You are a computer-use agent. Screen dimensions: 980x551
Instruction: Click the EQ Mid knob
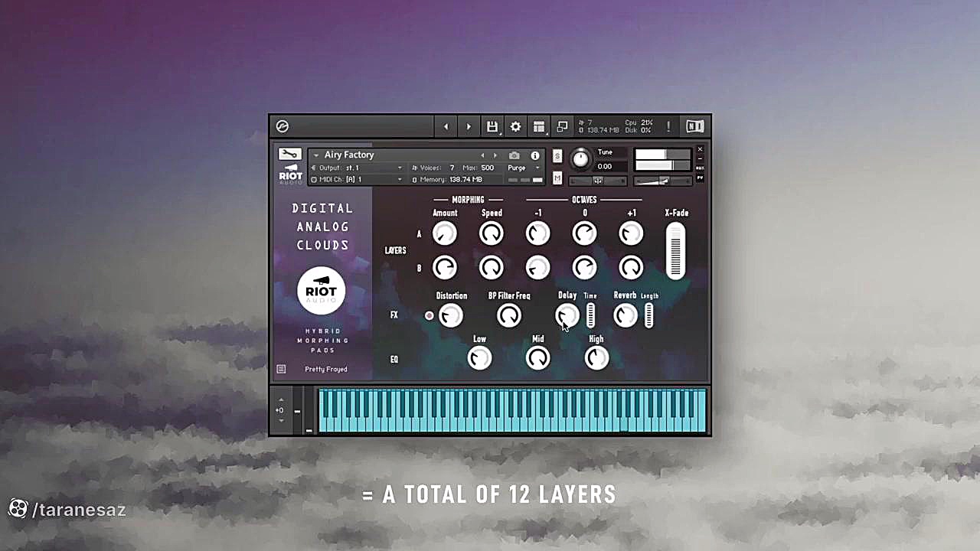(x=538, y=357)
